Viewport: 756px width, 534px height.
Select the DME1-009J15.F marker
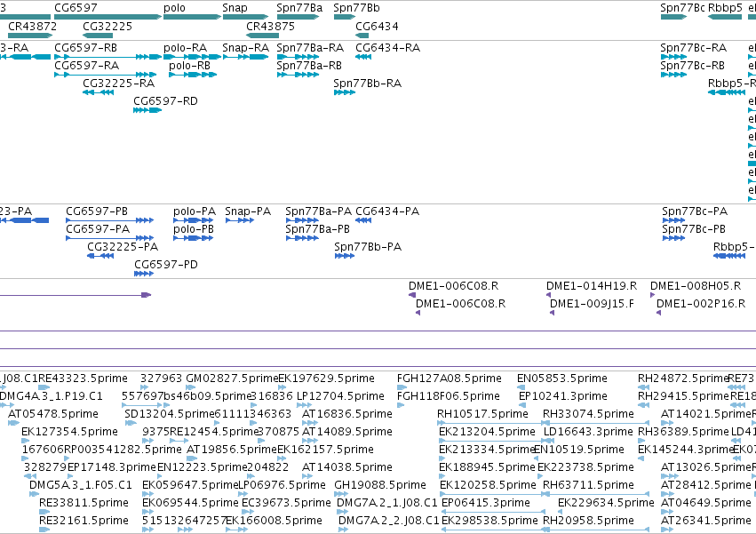[x=552, y=313]
